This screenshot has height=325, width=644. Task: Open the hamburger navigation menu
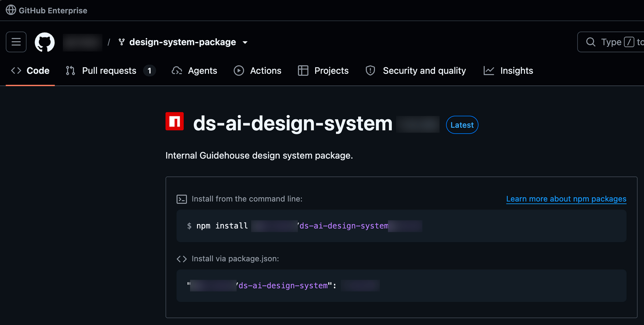(x=16, y=42)
